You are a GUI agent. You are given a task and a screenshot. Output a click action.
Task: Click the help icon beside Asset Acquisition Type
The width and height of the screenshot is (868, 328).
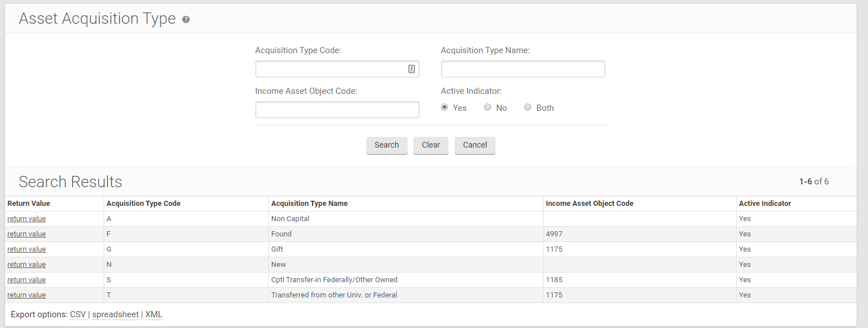pyautogui.click(x=186, y=20)
